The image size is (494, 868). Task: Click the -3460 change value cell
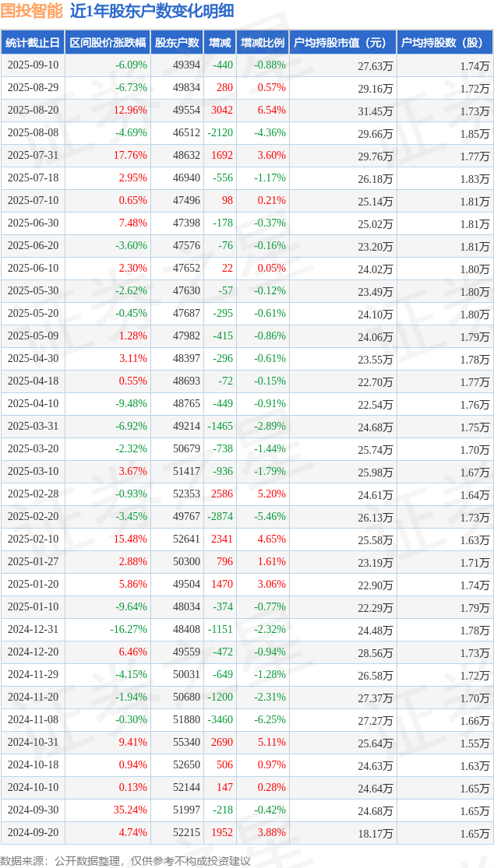click(x=219, y=719)
